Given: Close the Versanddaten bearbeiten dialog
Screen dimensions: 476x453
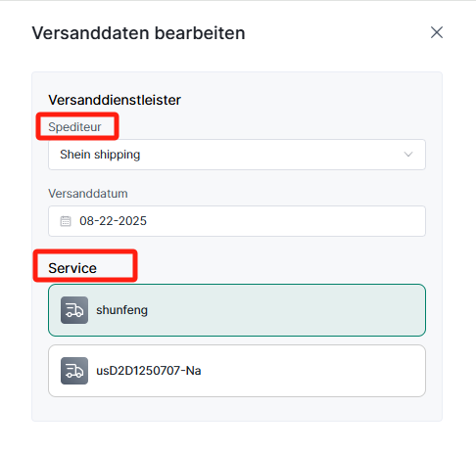Looking at the screenshot, I should pos(437,32).
